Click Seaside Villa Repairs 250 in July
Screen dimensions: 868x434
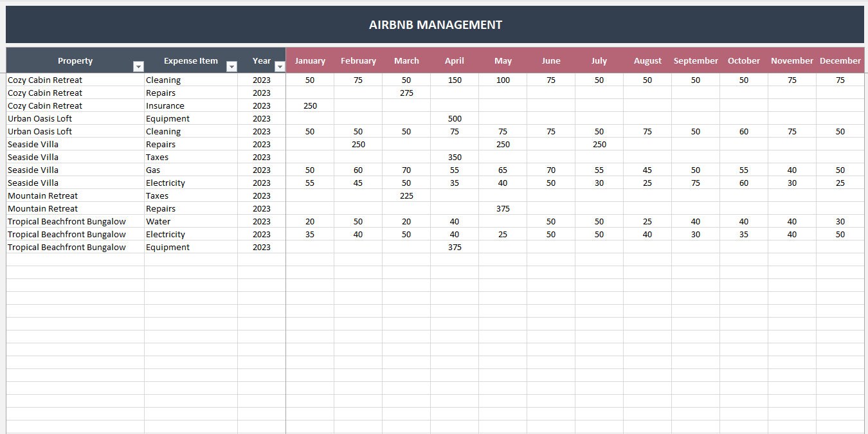(599, 144)
